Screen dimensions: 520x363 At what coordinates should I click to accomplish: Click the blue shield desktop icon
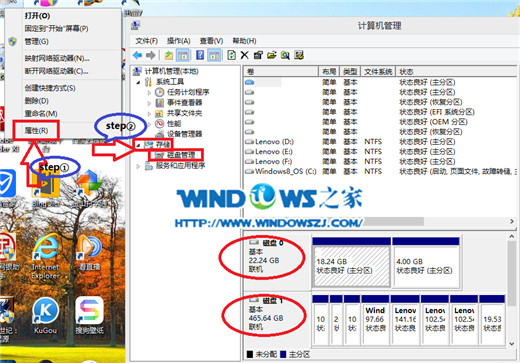[x=7, y=183]
